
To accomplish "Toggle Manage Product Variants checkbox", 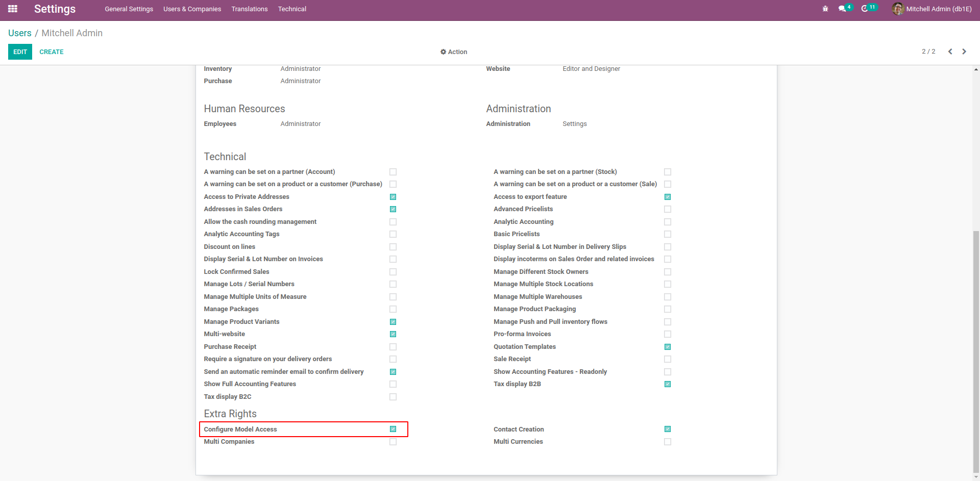I will click(x=393, y=322).
